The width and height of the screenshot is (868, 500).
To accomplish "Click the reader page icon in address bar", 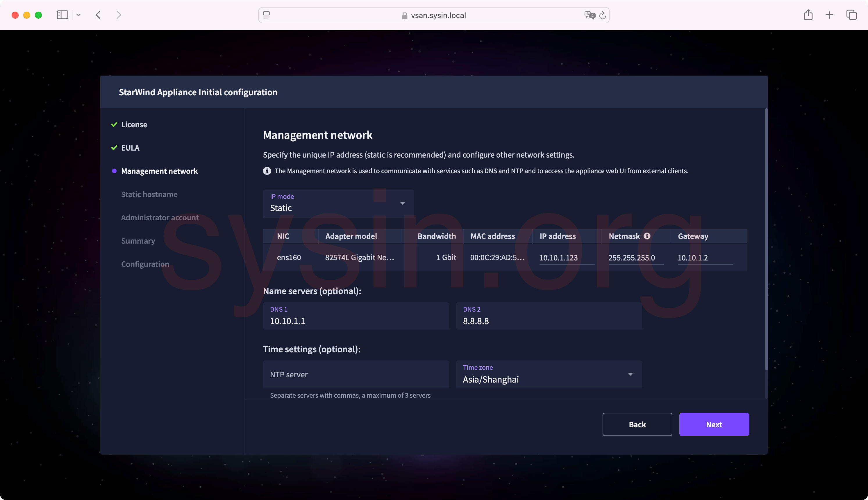I will click(x=267, y=15).
